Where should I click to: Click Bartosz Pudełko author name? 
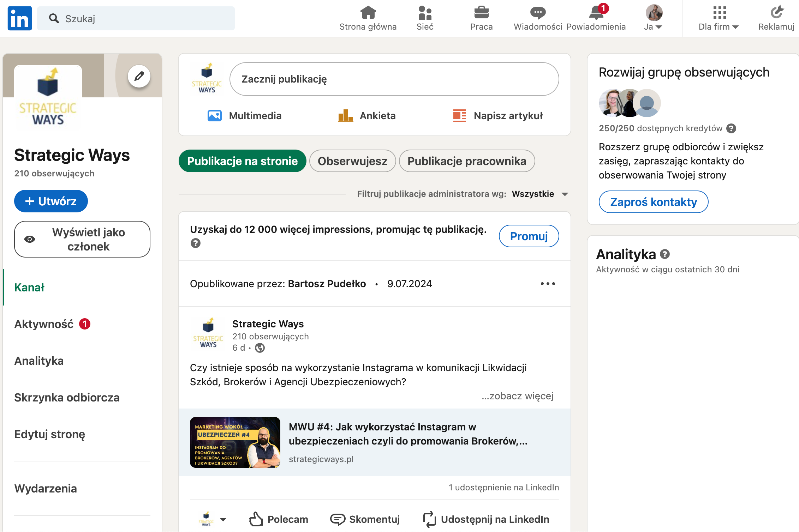[x=327, y=284]
